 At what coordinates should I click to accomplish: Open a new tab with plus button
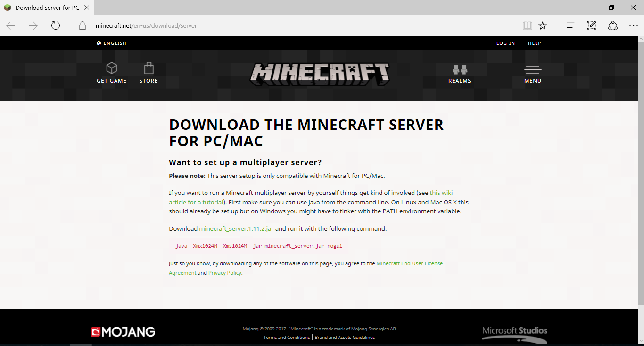102,8
